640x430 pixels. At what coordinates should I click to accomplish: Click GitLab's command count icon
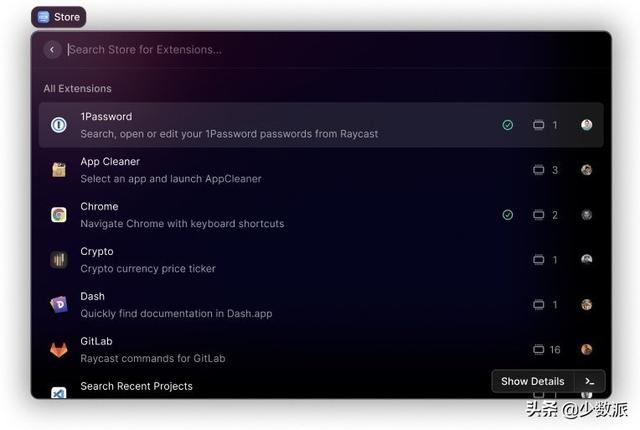tap(539, 350)
